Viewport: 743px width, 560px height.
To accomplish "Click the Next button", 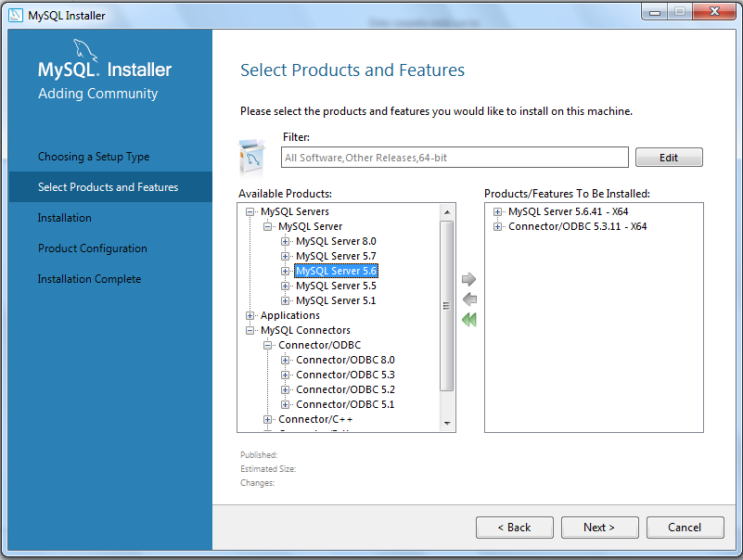I will (599, 528).
